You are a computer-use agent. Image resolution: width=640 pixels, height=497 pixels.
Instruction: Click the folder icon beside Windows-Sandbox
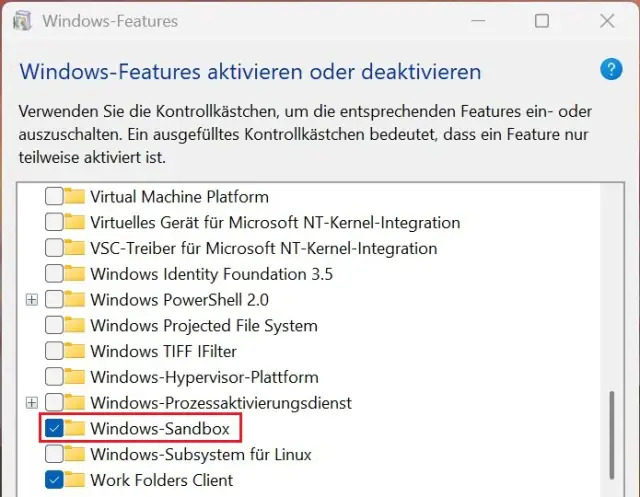coord(75,429)
